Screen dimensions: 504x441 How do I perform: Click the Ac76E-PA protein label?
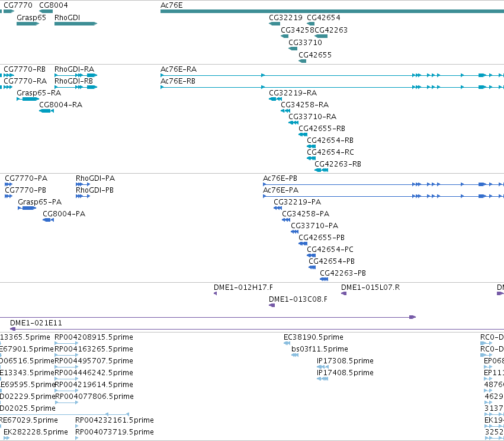click(x=281, y=190)
